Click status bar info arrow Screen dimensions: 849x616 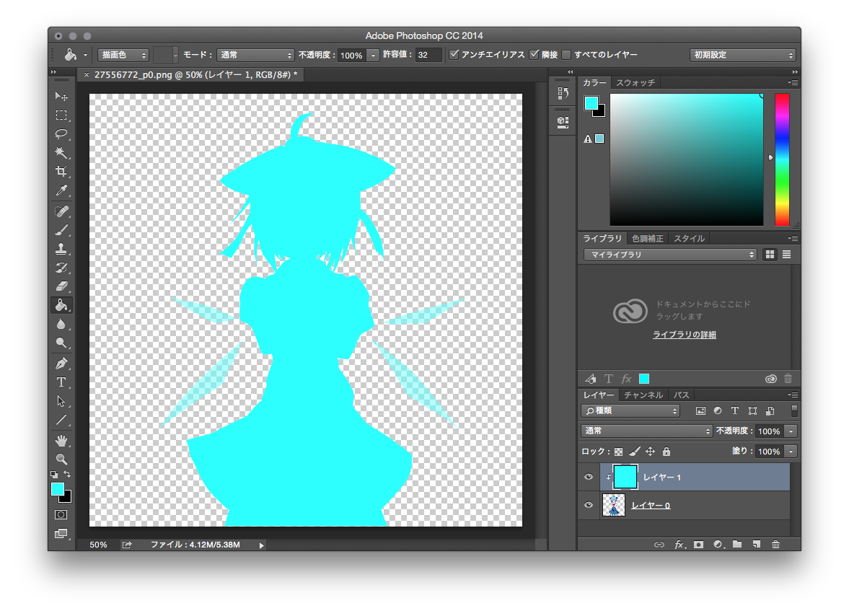coord(262,545)
